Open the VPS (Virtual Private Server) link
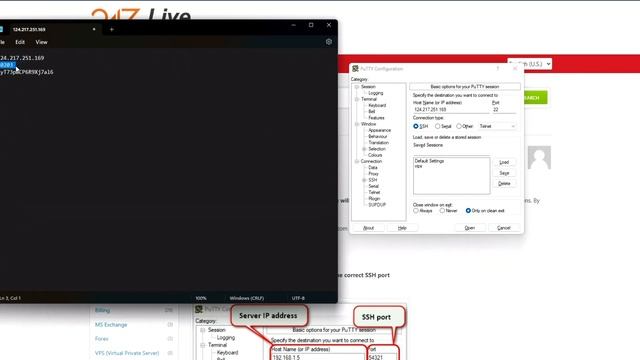The width and height of the screenshot is (640, 360). point(127,353)
